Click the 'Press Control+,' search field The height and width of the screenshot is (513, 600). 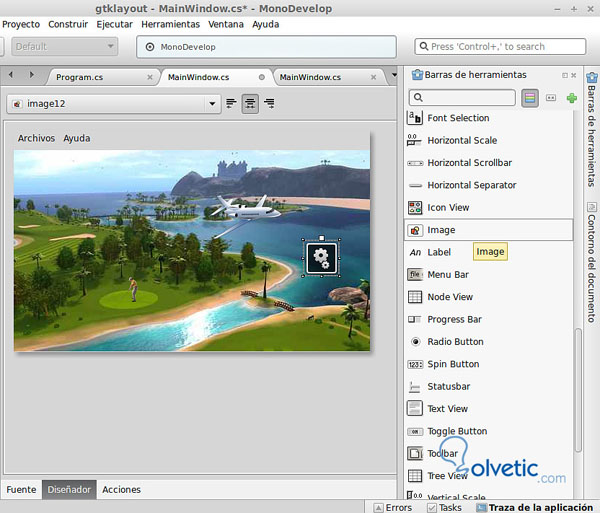(x=500, y=46)
